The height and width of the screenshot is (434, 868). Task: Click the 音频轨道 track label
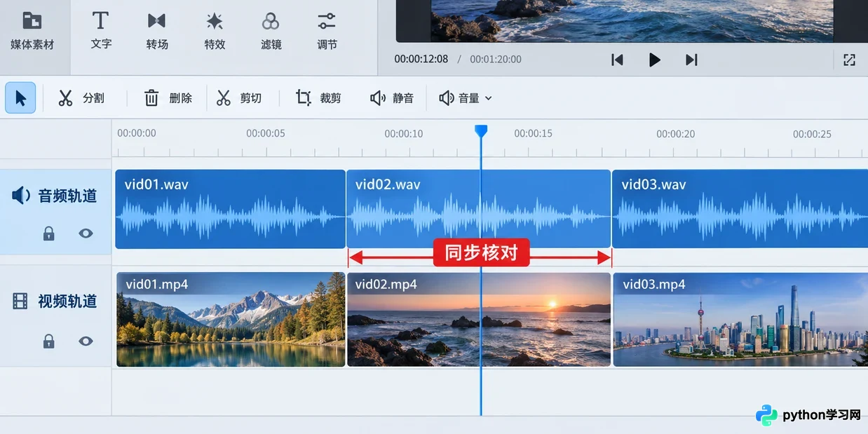(67, 196)
